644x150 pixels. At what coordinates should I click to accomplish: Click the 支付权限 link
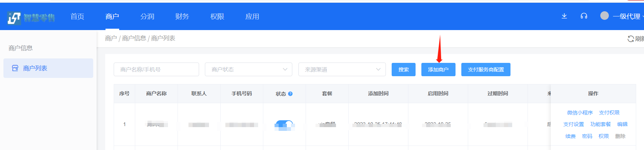(609, 113)
